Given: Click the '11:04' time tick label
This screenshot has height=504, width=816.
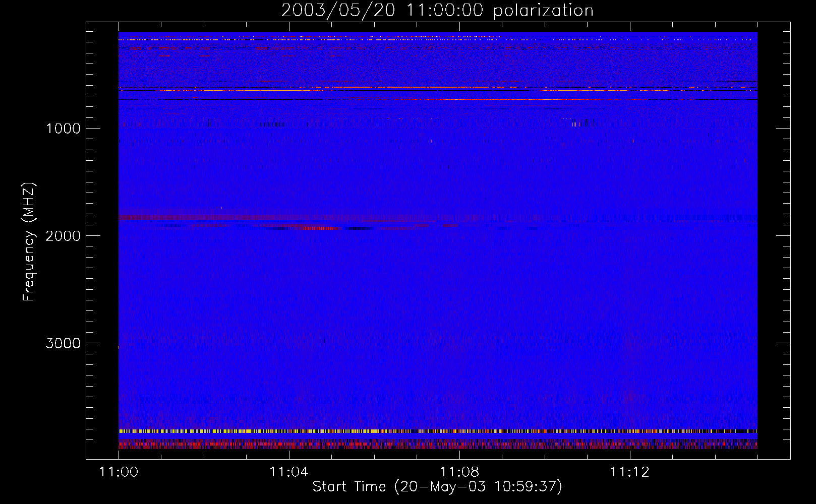Looking at the screenshot, I should tap(289, 472).
